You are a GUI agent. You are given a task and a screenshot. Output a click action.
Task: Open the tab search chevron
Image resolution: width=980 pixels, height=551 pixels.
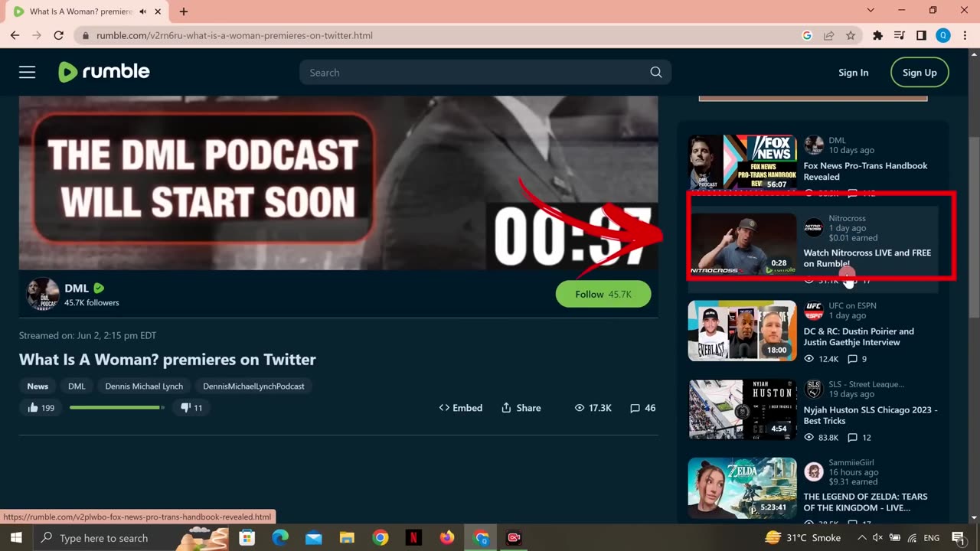[871, 11]
